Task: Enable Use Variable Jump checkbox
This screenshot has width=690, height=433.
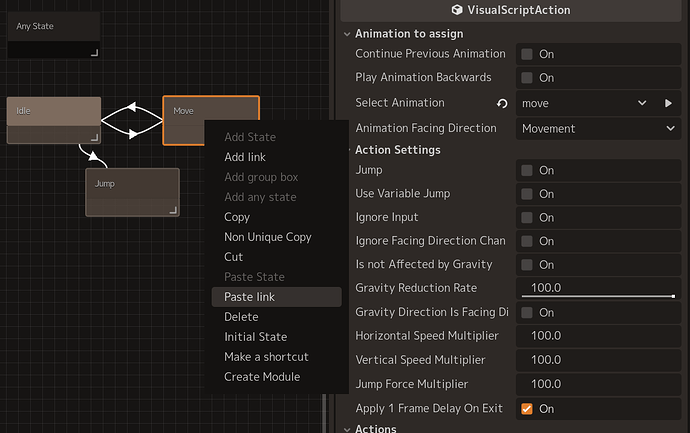Action: (527, 194)
